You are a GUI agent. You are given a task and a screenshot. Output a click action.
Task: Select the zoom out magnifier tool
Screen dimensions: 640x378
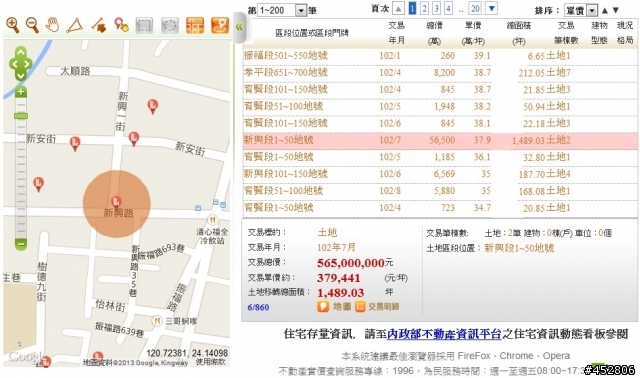pyautogui.click(x=32, y=25)
